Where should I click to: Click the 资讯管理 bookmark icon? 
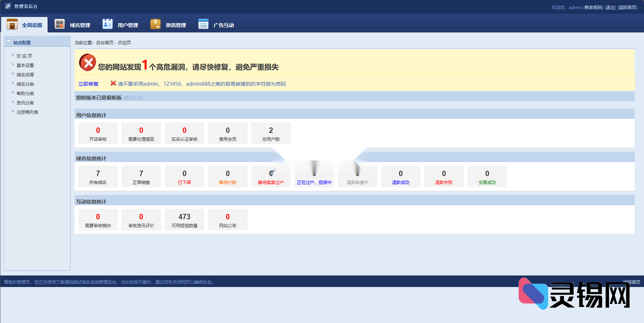tap(155, 24)
